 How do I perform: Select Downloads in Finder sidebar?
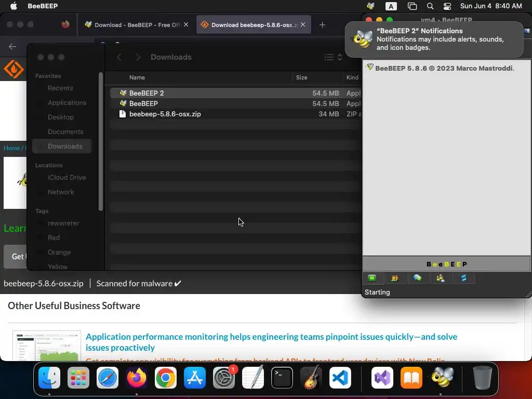tap(62, 146)
